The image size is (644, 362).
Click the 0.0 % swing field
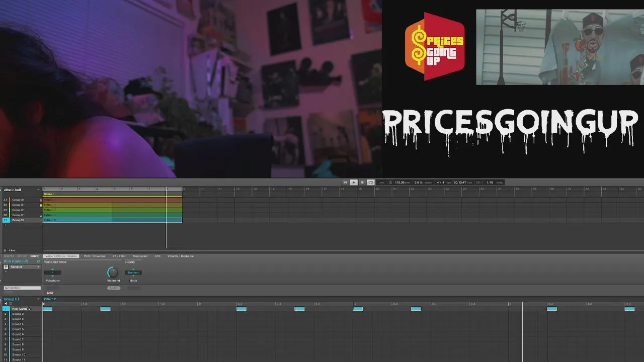coord(418,183)
